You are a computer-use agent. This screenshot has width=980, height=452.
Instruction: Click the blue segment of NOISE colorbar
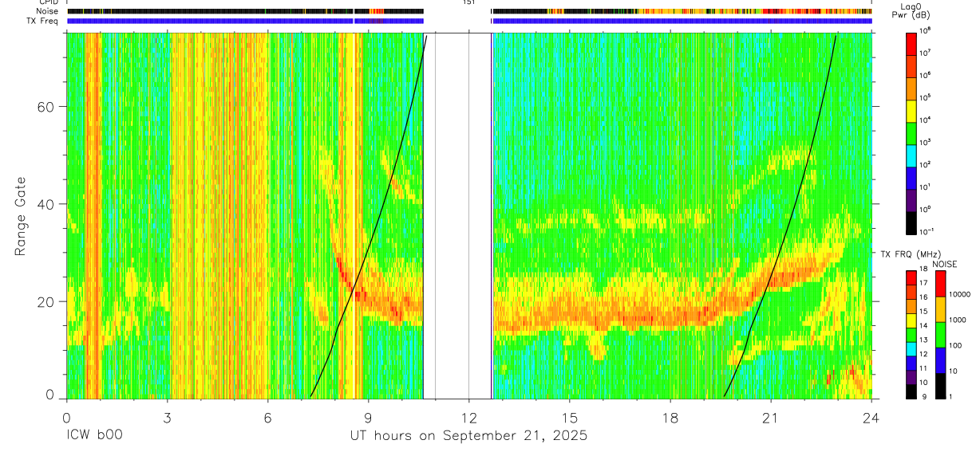tap(939, 360)
